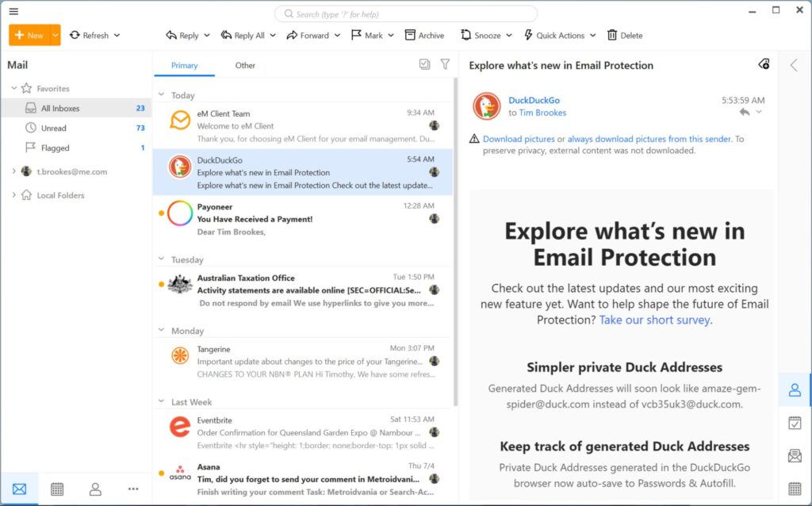Open bottom navigation Calendar icon
The image size is (812, 506).
[x=57, y=489]
